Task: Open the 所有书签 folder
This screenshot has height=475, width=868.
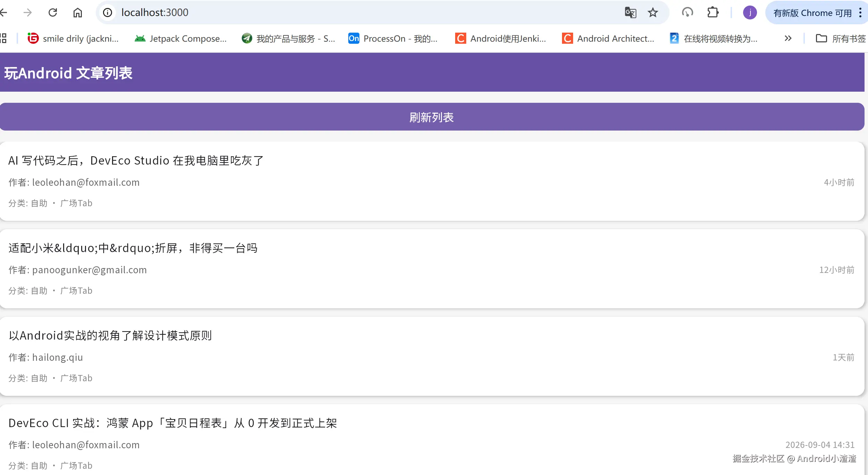Action: tap(840, 38)
